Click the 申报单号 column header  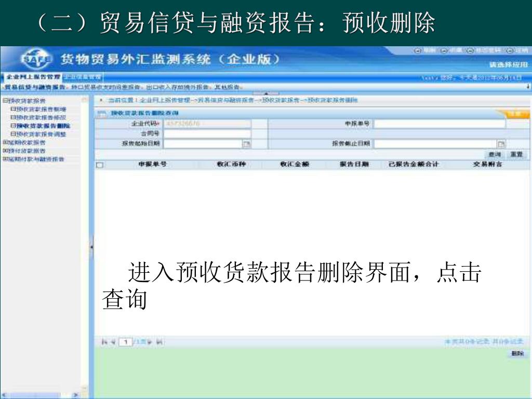152,164
